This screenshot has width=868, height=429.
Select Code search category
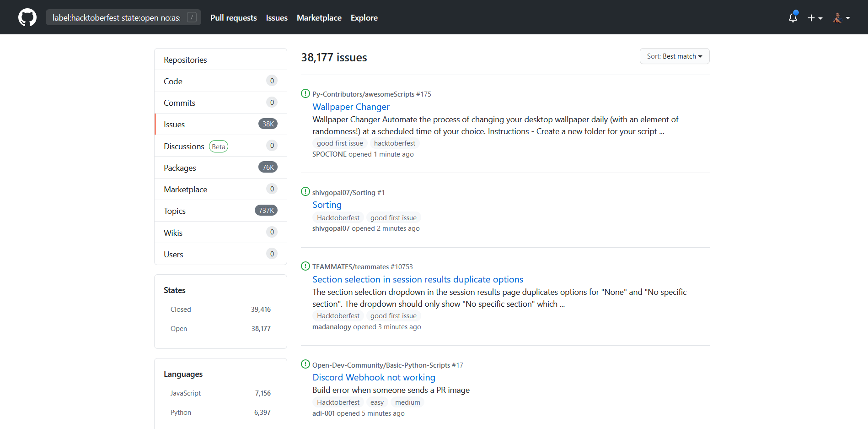[x=220, y=81]
